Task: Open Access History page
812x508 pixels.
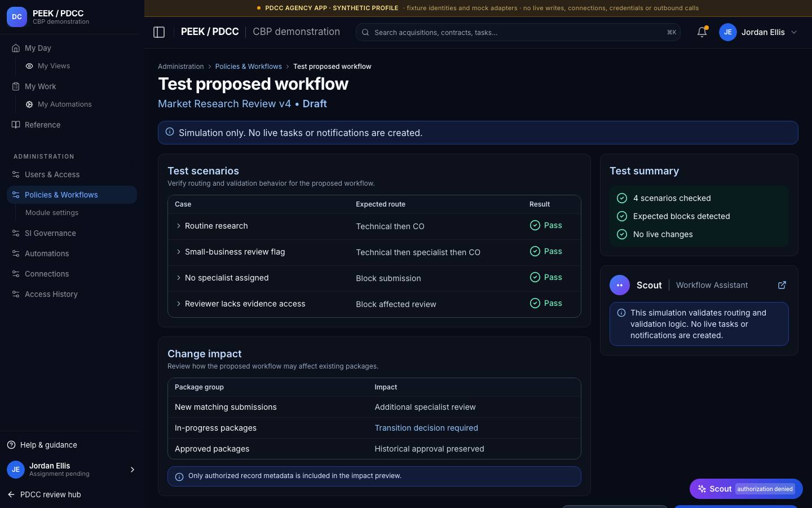Action: coord(72,294)
